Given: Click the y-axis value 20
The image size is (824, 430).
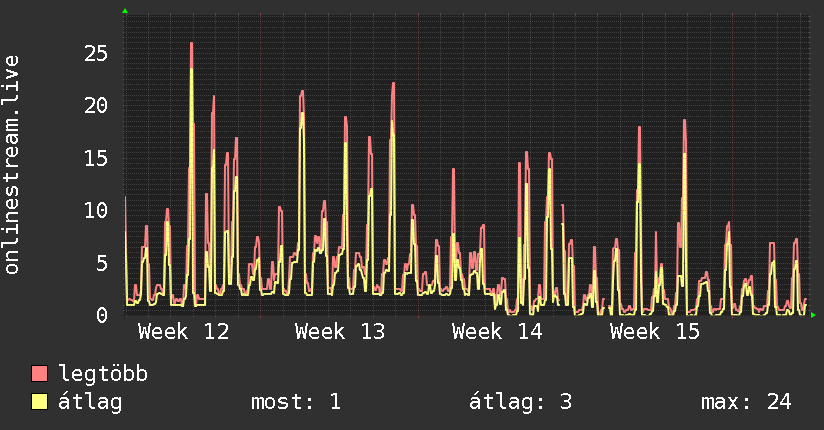Looking at the screenshot, I should 96,106.
